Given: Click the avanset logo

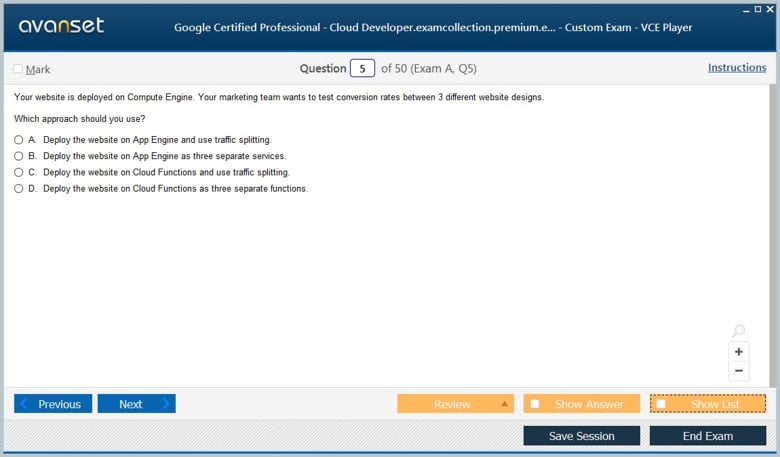Looking at the screenshot, I should [61, 26].
